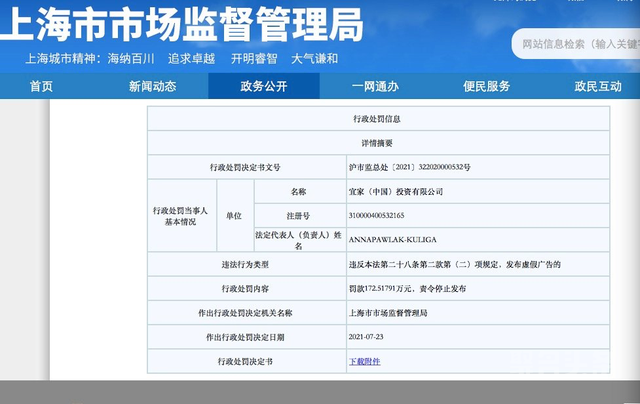Click the 下载附件 download link
Viewport: 640px width, 404px height.
[364, 361]
